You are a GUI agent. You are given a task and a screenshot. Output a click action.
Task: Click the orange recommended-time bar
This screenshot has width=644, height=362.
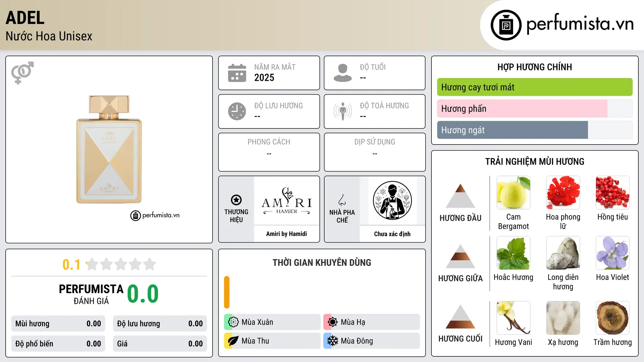[227, 292]
